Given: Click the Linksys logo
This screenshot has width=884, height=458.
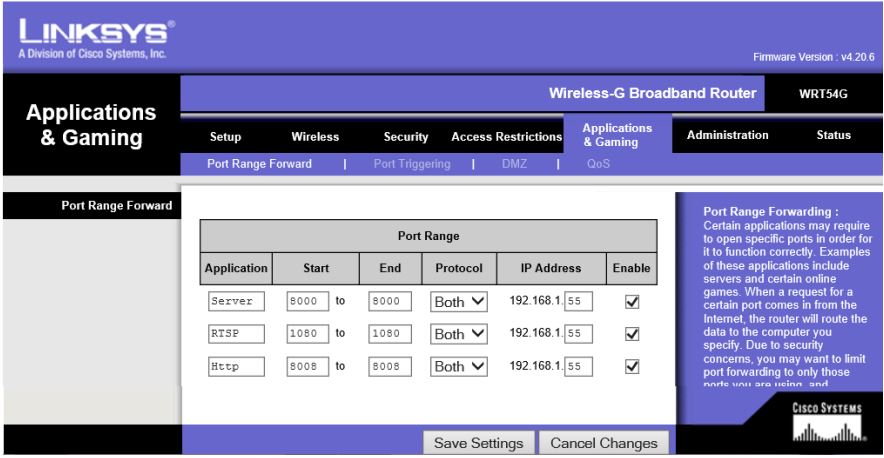Looking at the screenshot, I should tap(97, 39).
